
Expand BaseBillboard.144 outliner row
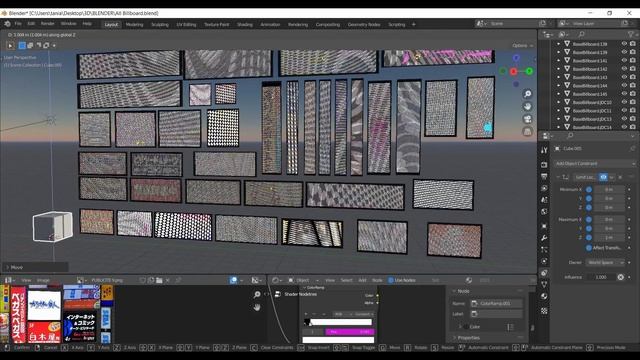tap(559, 86)
